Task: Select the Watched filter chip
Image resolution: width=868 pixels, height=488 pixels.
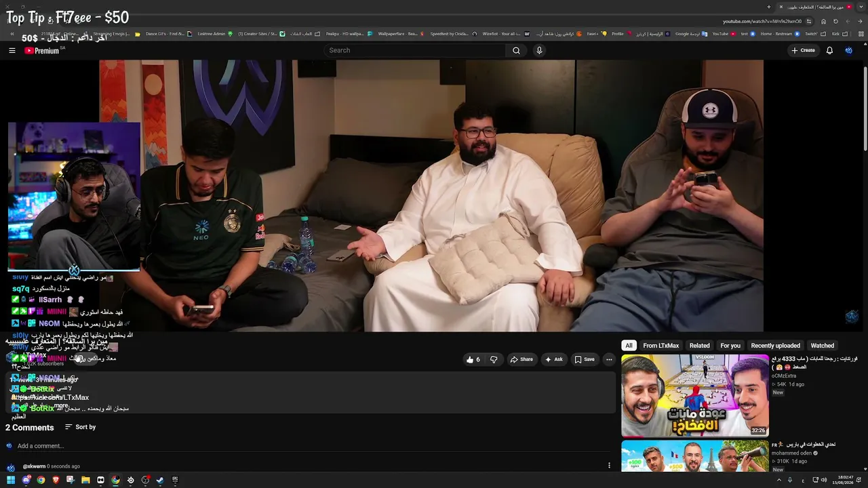Action: click(823, 346)
